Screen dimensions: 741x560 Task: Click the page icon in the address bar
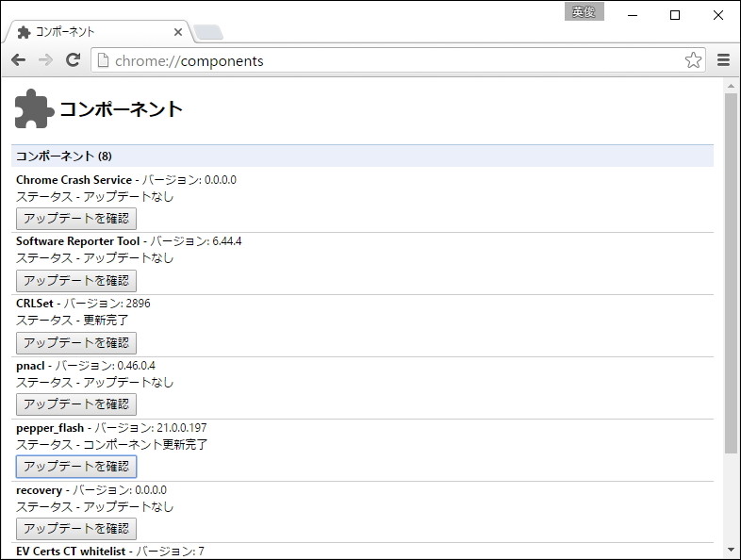103,60
